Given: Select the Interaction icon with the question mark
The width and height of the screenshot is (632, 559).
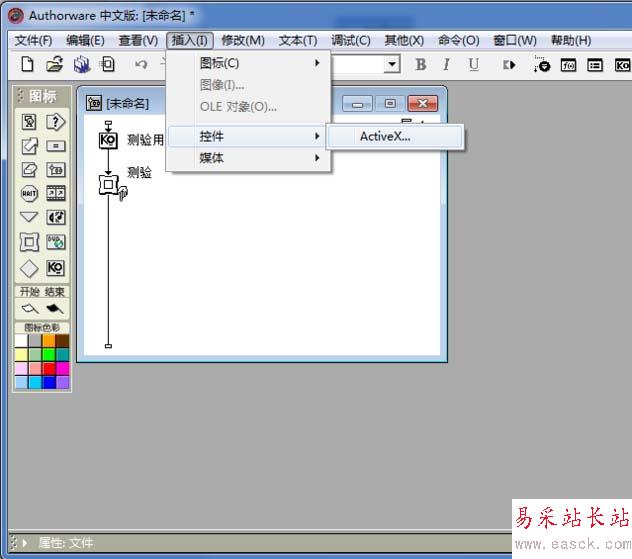Looking at the screenshot, I should pos(55,122).
